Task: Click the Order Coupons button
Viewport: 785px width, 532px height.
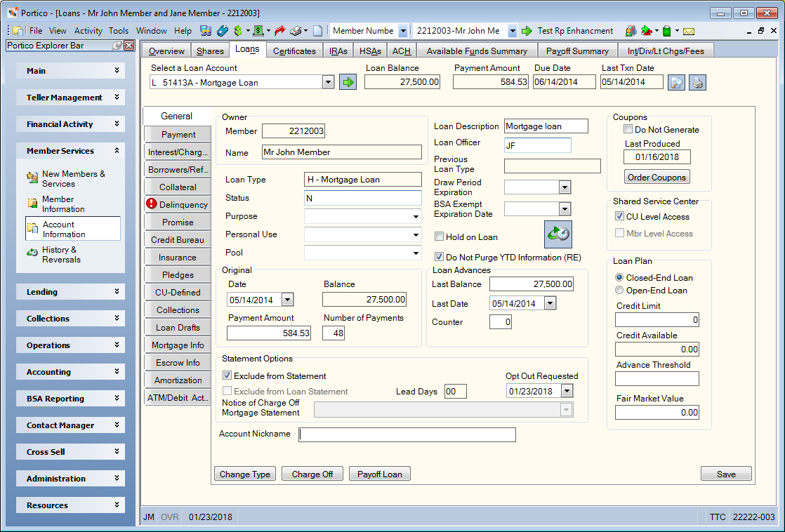Action: pos(657,177)
